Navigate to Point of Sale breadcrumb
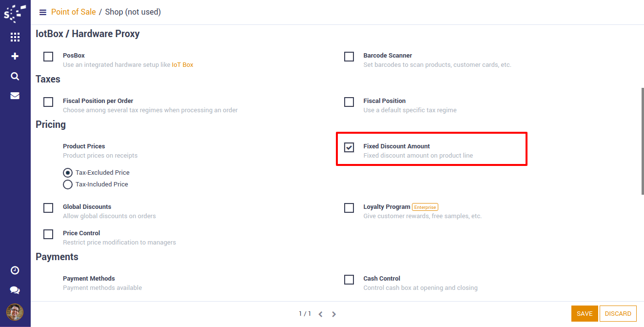This screenshot has height=327, width=644. (74, 12)
